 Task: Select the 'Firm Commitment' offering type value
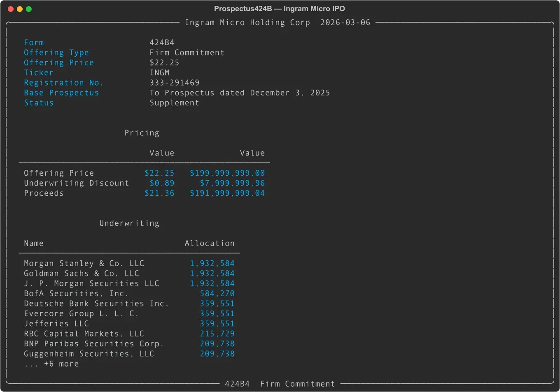[x=187, y=53]
